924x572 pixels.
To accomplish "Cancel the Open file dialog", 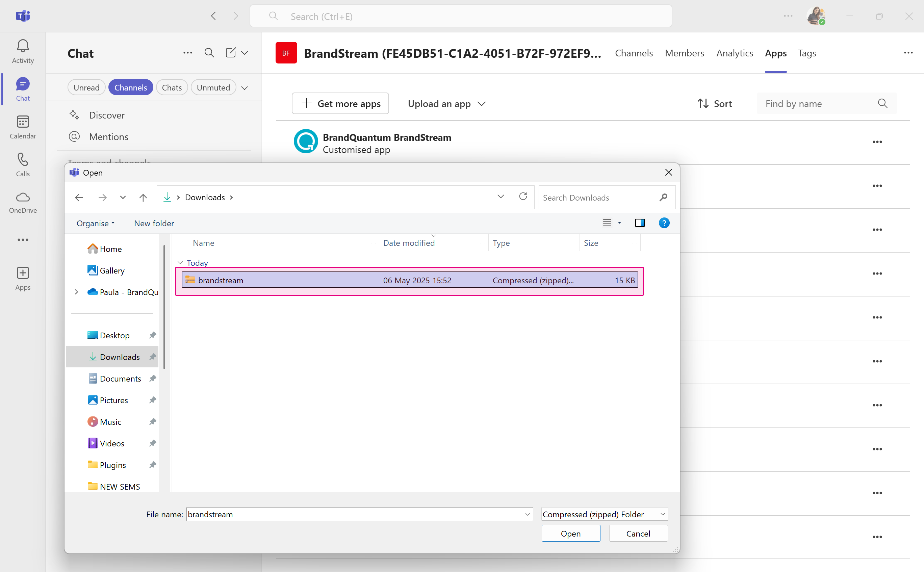I will (638, 534).
